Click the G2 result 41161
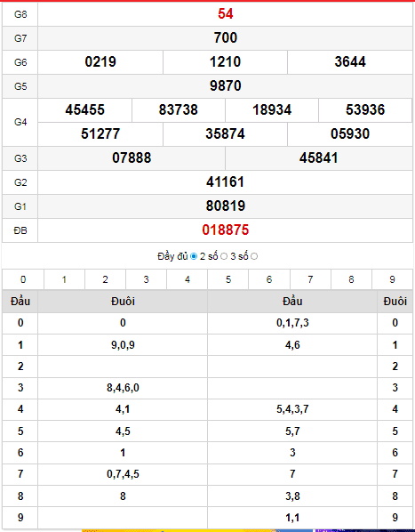Screen dimensions: 415x532 [x=226, y=181]
